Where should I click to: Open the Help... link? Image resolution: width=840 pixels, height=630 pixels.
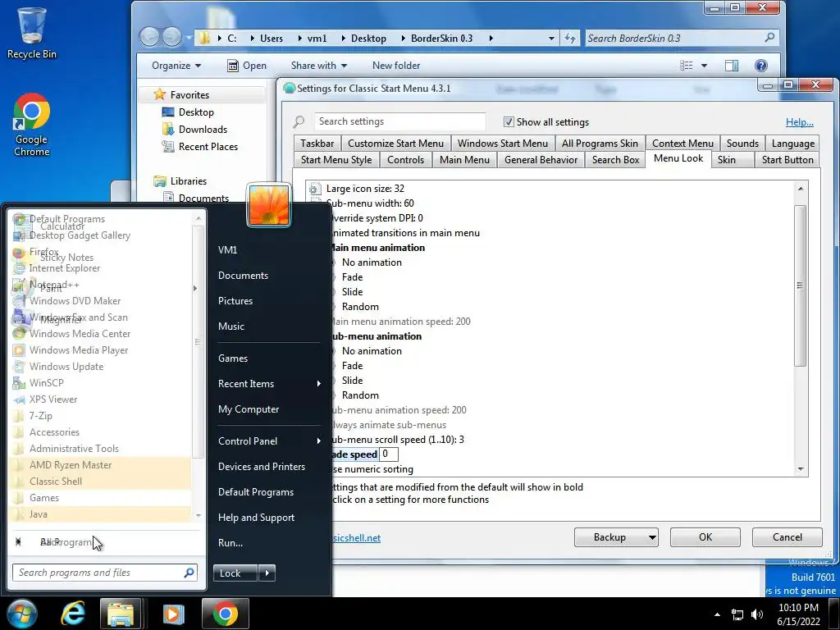799,122
